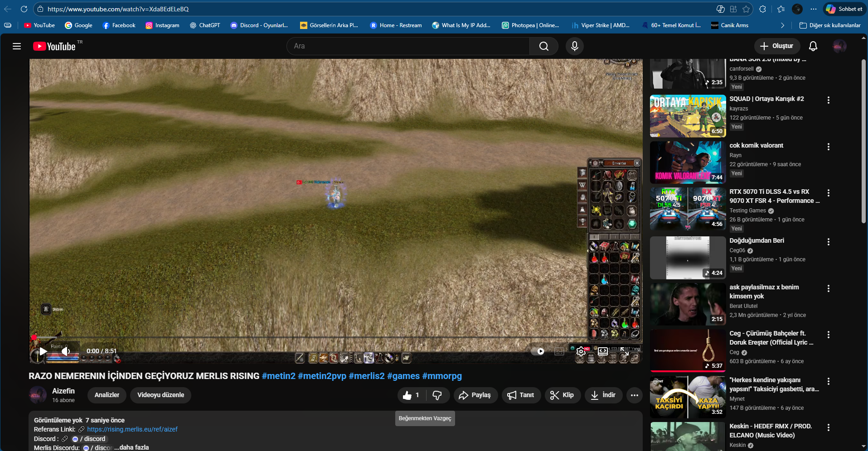Like the video with thumbs up

click(411, 395)
